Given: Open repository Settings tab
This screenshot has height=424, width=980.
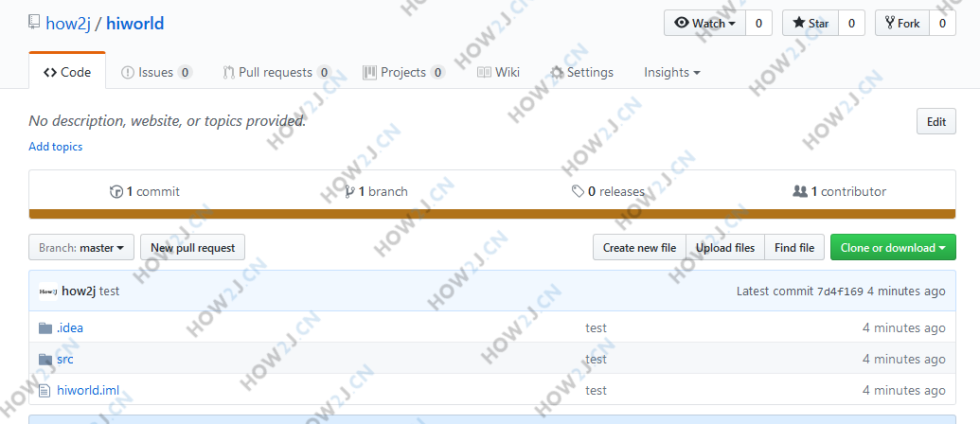Looking at the screenshot, I should (582, 73).
